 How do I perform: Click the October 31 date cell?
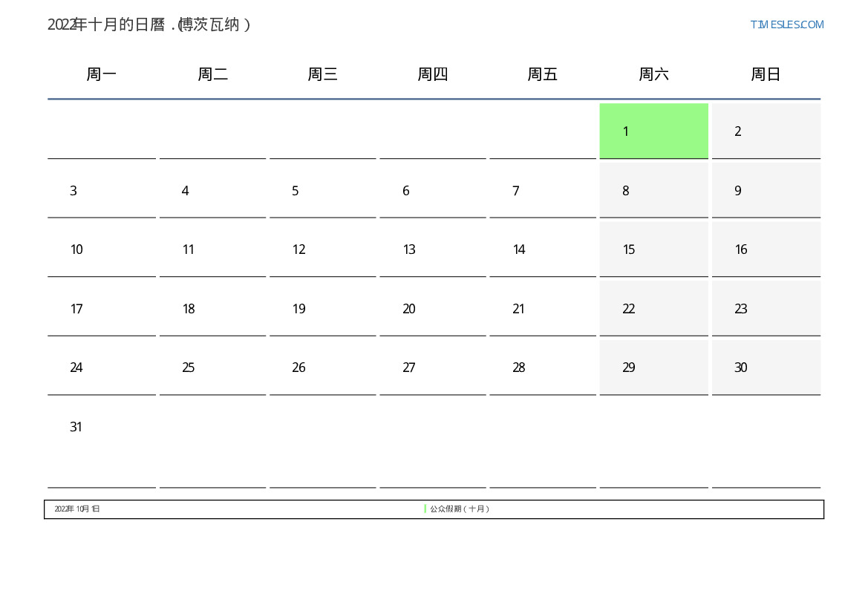[102, 427]
